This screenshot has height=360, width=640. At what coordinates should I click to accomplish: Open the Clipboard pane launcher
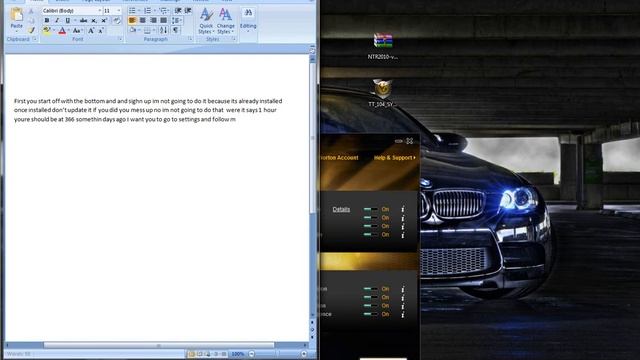[35, 39]
